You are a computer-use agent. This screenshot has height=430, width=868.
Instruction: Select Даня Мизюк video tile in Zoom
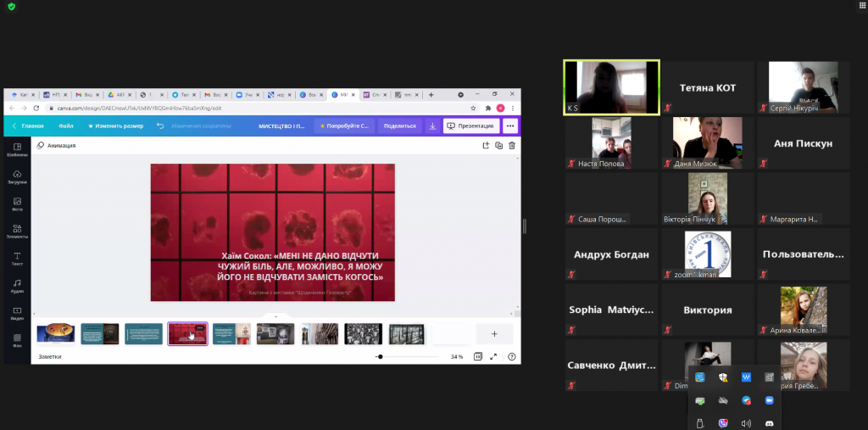tap(708, 143)
